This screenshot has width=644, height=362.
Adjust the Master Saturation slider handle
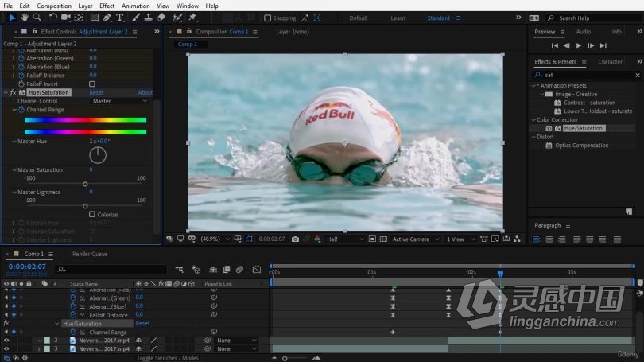[85, 184]
